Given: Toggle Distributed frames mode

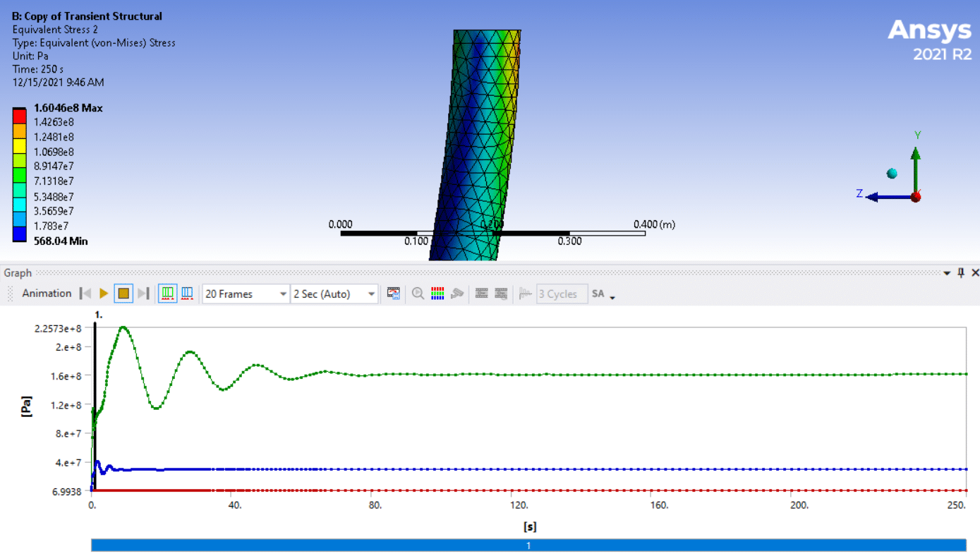Looking at the screenshot, I should [x=167, y=294].
